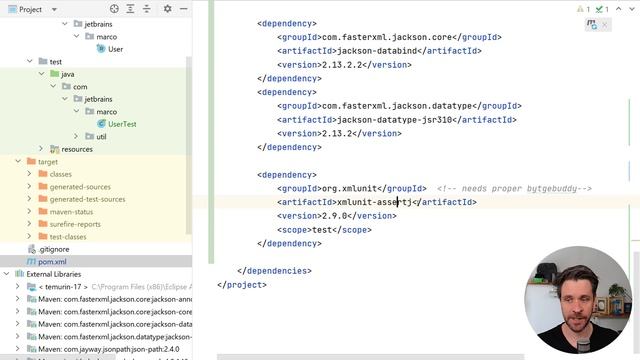Click the version 2.13.2.2 text
Image resolution: width=640 pixels, height=360 pixels.
click(342, 65)
